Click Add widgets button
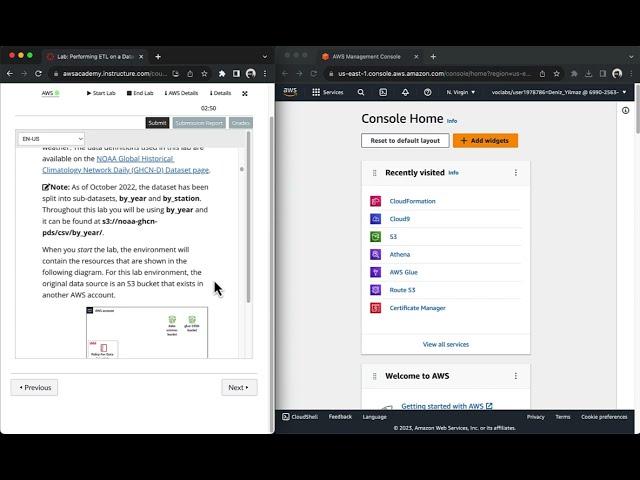Image resolution: width=640 pixels, height=480 pixels. [x=485, y=140]
